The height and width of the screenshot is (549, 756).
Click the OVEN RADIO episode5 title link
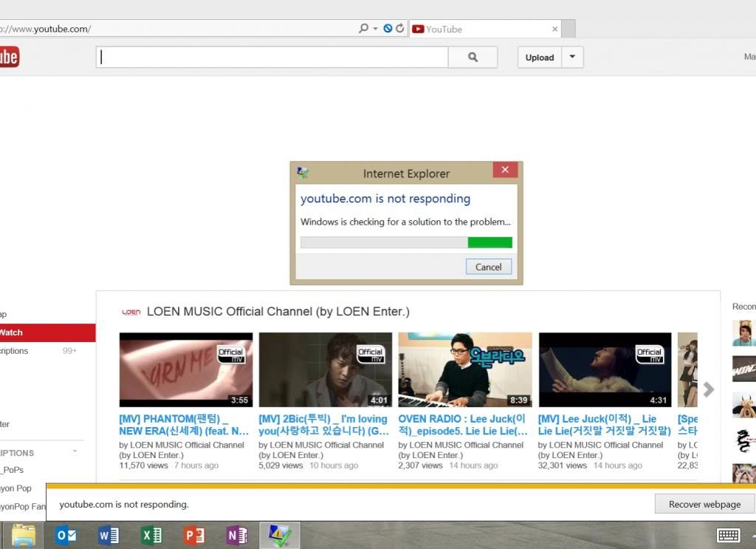pos(463,425)
